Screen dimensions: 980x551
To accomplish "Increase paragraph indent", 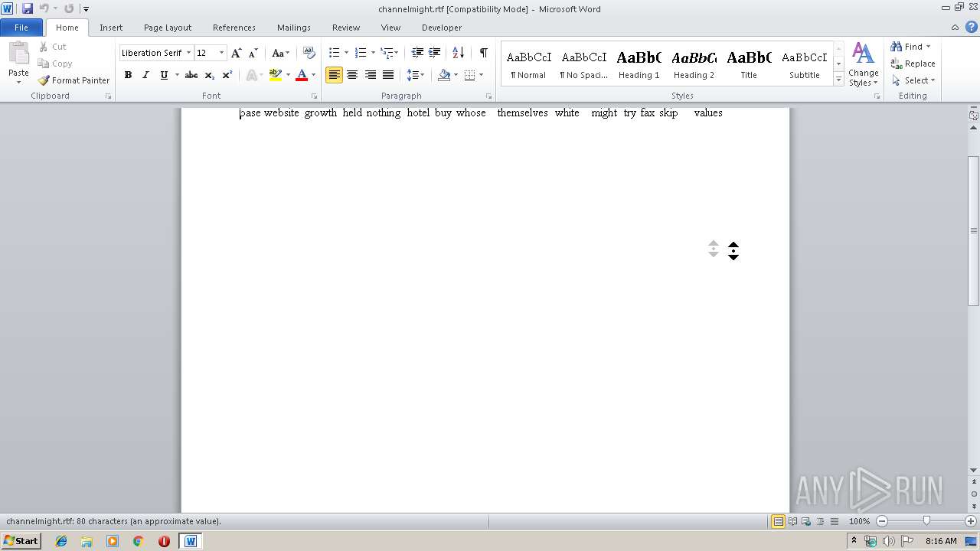I will click(x=434, y=53).
